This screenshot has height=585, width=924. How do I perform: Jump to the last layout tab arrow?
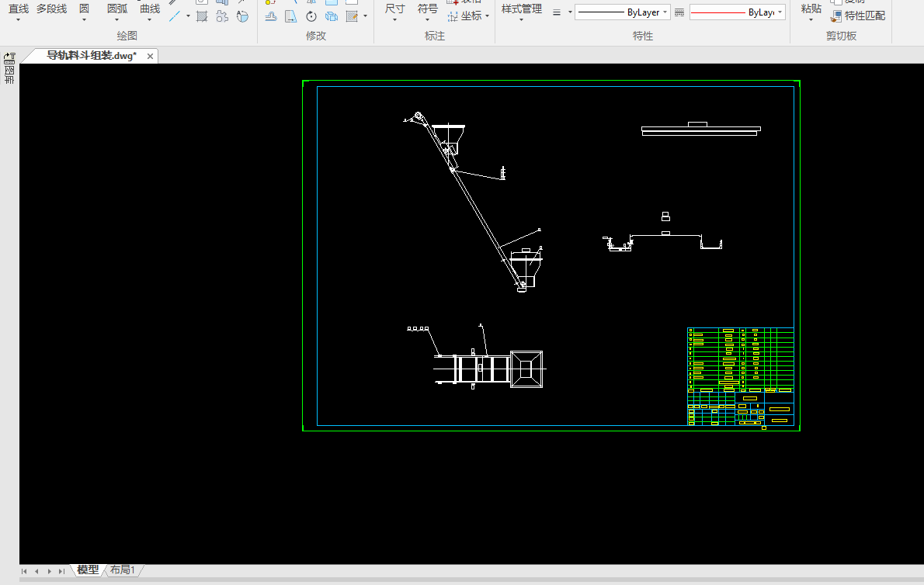point(61,571)
